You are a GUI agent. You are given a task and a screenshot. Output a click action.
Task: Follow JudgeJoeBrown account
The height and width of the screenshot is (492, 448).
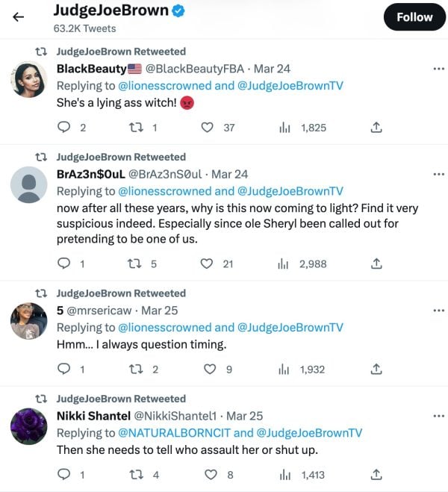tap(414, 17)
